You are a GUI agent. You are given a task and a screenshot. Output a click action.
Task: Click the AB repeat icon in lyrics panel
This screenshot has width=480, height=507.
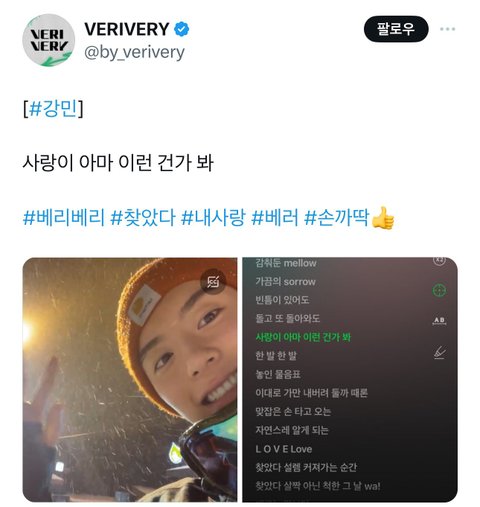pyautogui.click(x=439, y=321)
